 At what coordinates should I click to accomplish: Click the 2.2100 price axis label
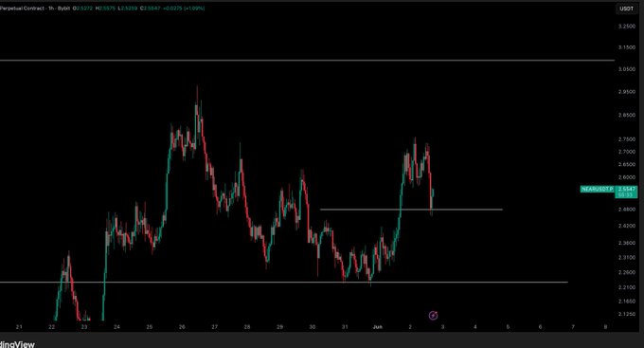tap(626, 287)
